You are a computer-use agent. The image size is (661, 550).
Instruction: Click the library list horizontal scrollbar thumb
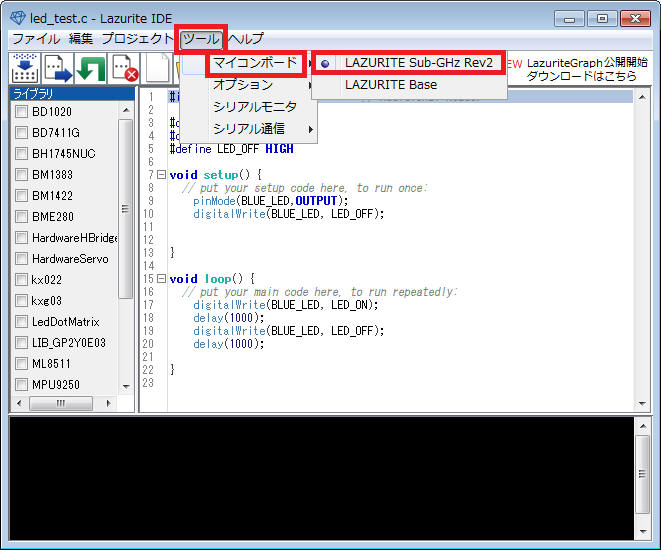61,403
